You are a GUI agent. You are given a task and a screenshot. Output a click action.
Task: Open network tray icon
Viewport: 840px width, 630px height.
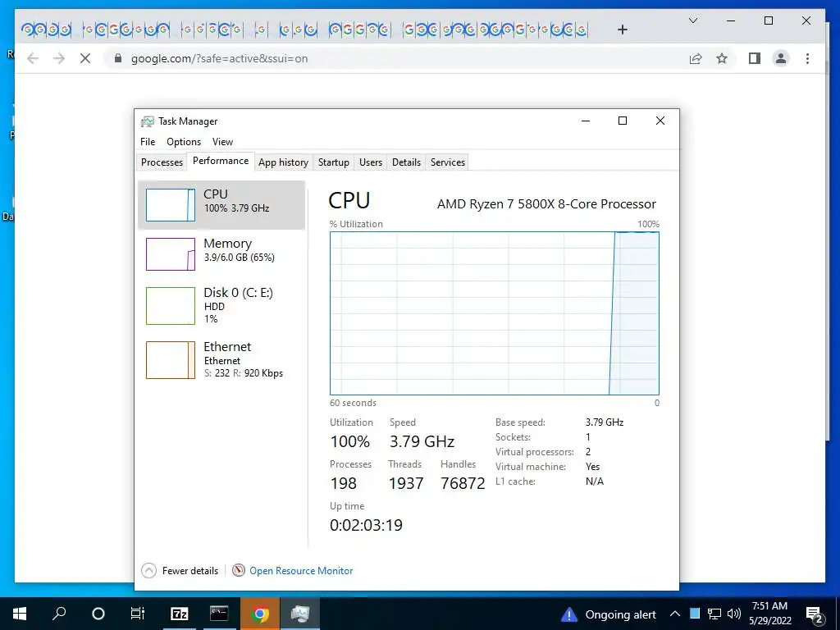coord(714,614)
